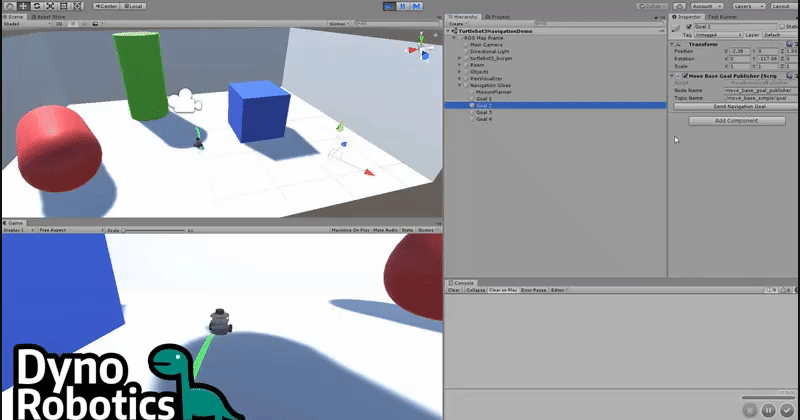This screenshot has height=420, width=800.
Task: Expand the turtlebot3_burger tree item
Action: pos(459,58)
